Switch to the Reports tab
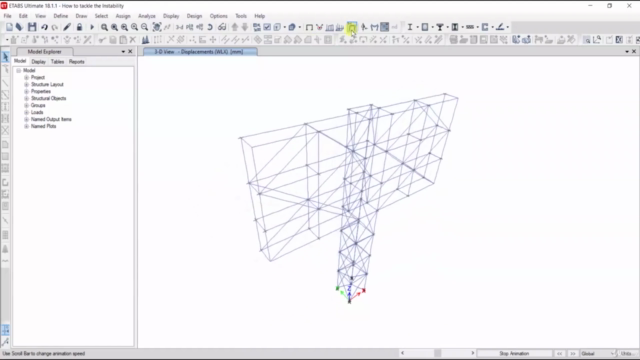The image size is (640, 360). point(76,62)
